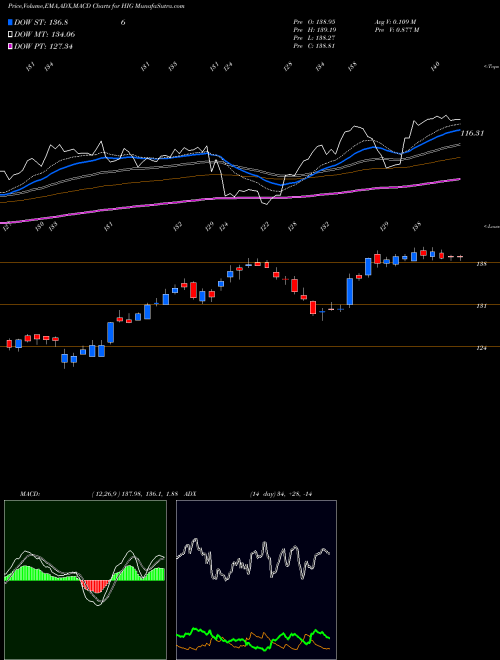Click the MACD (12,26,9) parameter values
The image size is (500, 660).
(136, 494)
